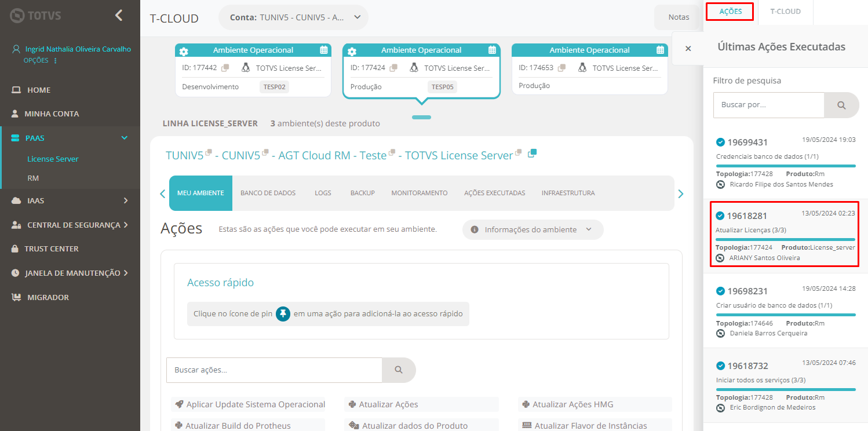Image resolution: width=868 pixels, height=431 pixels.
Task: Click the progress bar of action 19699431
Action: [786, 166]
